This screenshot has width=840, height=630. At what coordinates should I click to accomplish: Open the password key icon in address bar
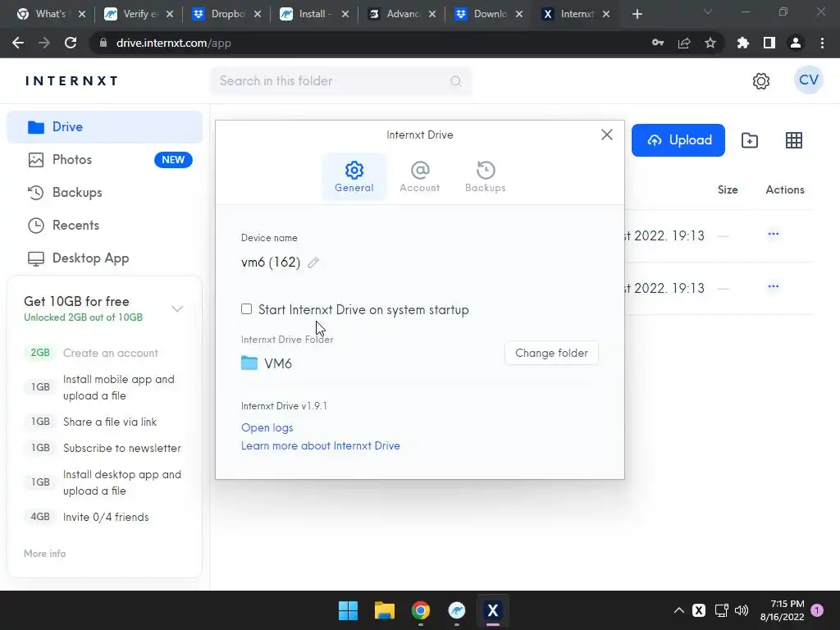(x=658, y=43)
